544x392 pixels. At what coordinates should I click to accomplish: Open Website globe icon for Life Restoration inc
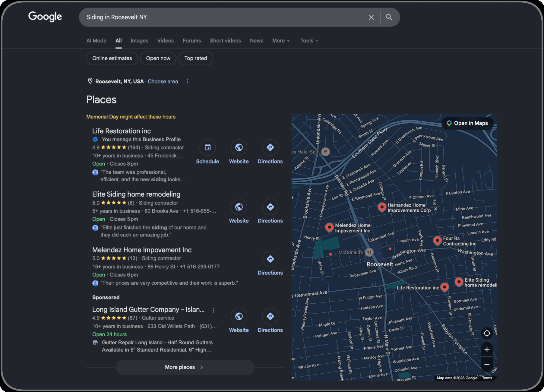tap(239, 147)
